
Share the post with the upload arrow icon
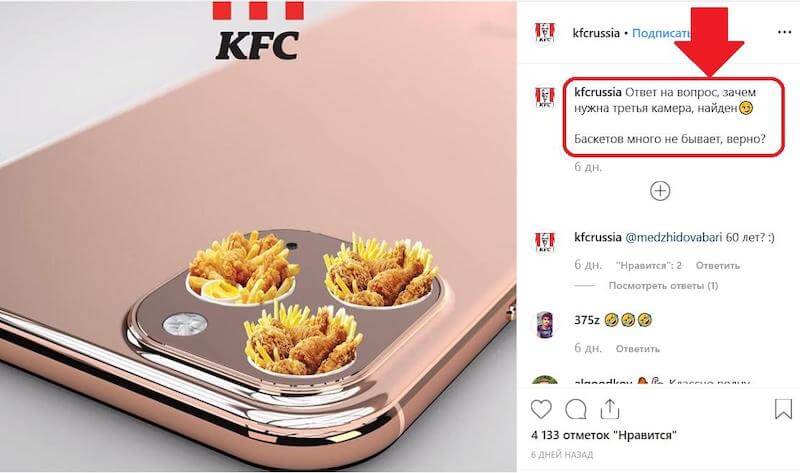click(610, 409)
